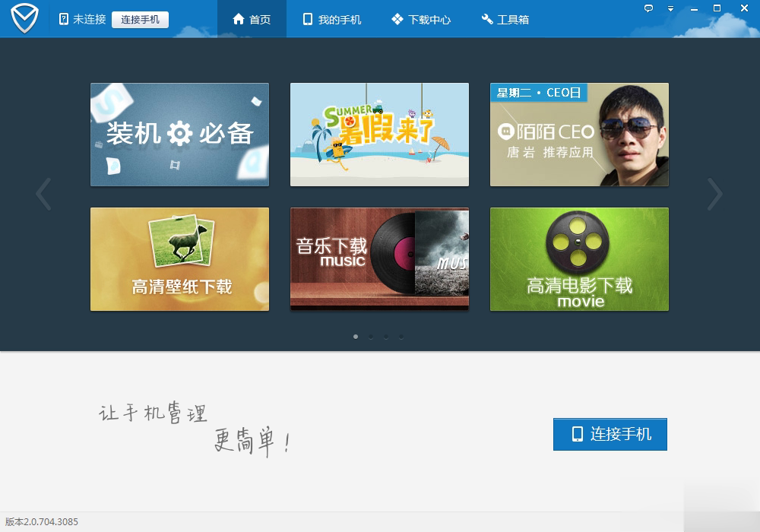Open the 高清壁纸下载 wallpaper tile

pyautogui.click(x=179, y=259)
